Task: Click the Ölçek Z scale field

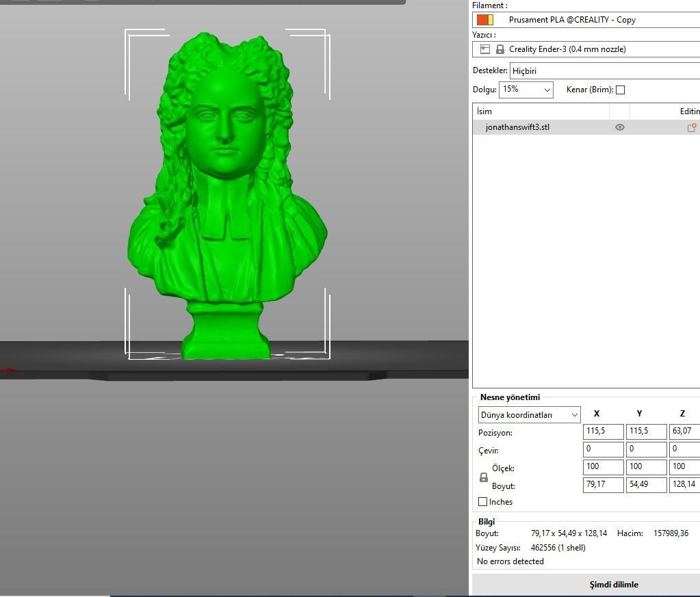Action: [685, 467]
